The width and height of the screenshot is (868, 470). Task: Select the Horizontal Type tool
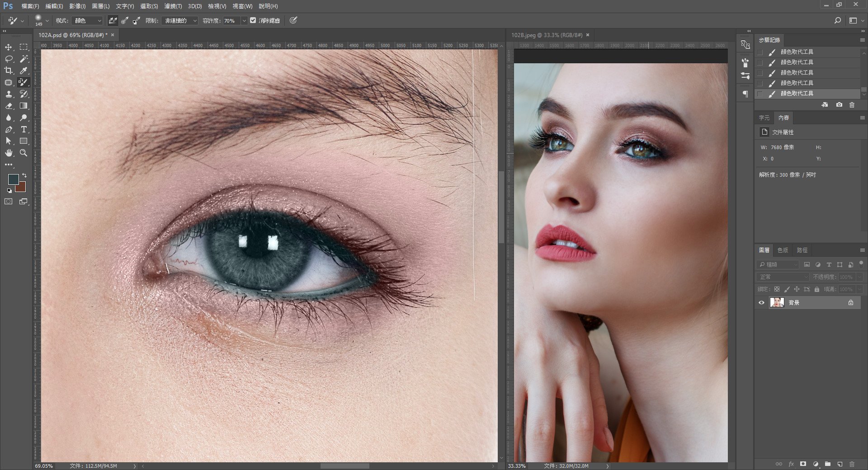pyautogui.click(x=24, y=129)
